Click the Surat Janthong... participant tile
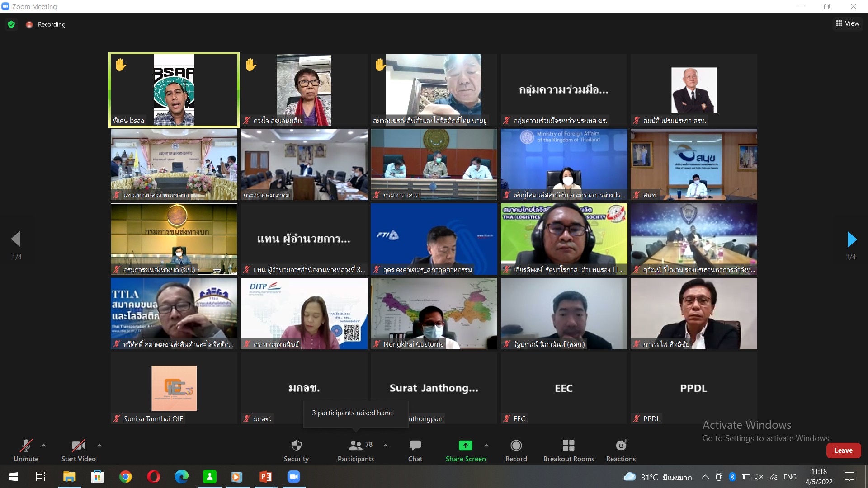Screen dimensions: 868x488 (x=434, y=388)
